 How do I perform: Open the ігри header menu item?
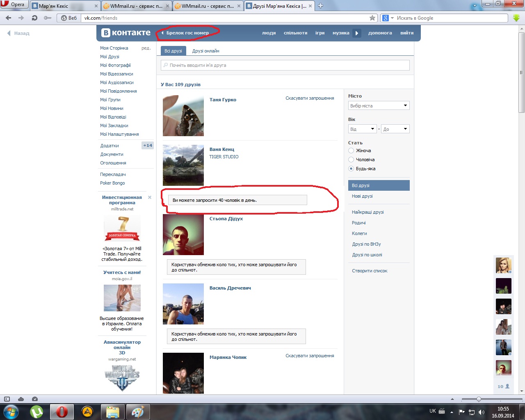320,33
